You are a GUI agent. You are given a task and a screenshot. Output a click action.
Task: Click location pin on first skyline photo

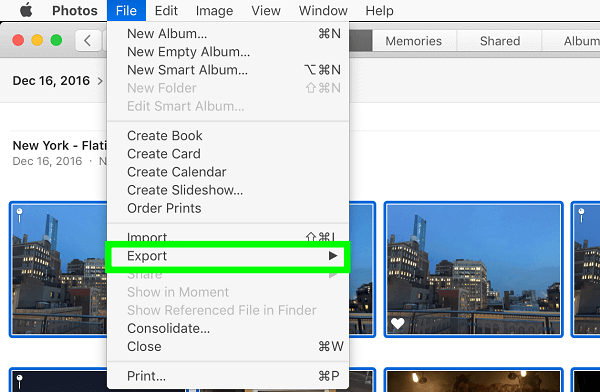click(x=20, y=215)
